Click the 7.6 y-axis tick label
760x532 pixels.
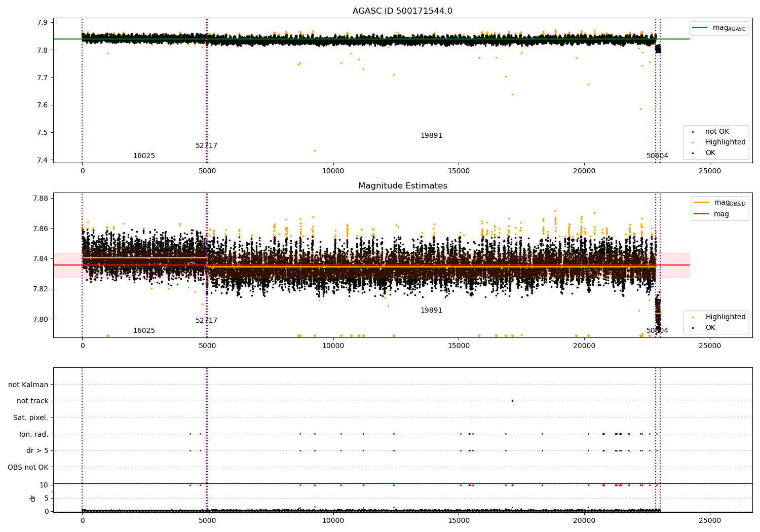[x=43, y=105]
